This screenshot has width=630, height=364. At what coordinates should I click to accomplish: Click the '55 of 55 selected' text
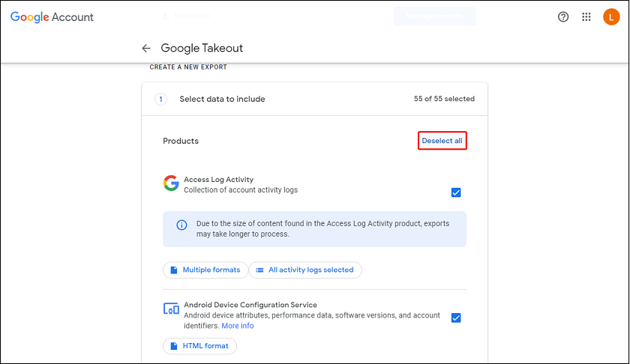pos(444,99)
